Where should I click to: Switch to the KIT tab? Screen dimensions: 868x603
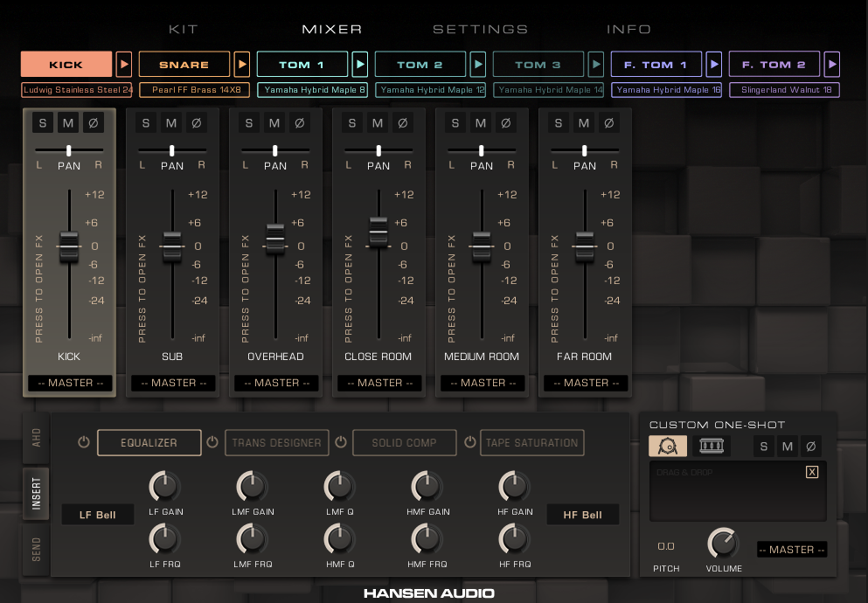183,29
